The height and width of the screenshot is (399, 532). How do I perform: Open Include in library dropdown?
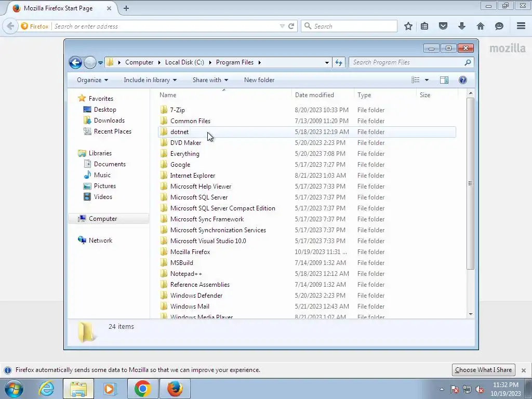coord(150,80)
